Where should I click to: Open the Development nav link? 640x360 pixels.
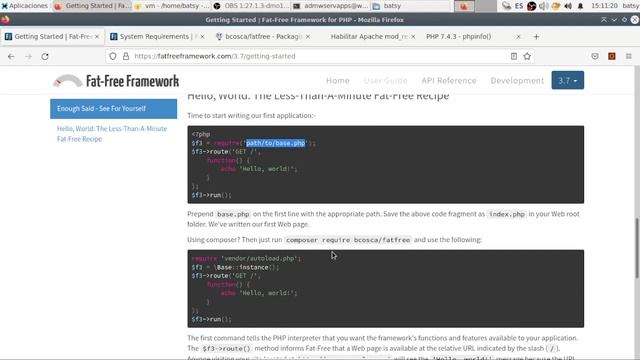pos(517,81)
